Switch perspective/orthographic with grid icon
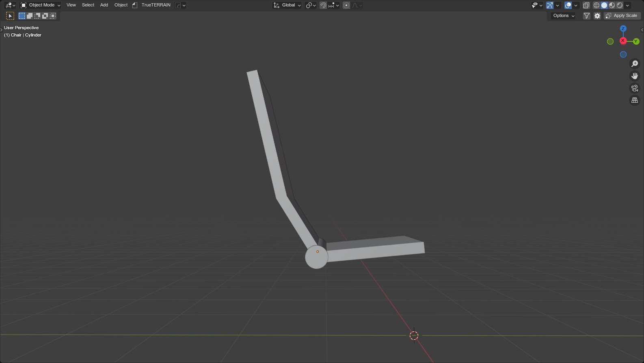 tap(635, 100)
